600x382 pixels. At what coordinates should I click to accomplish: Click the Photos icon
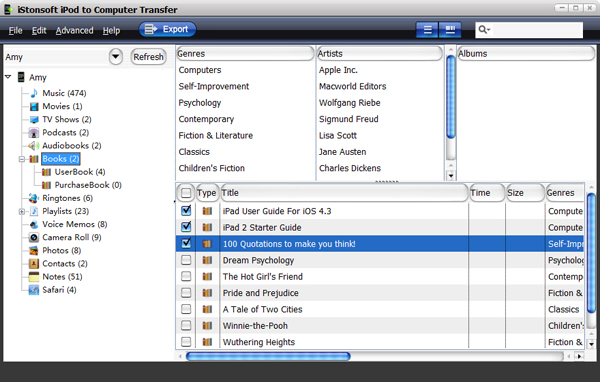[x=34, y=251]
